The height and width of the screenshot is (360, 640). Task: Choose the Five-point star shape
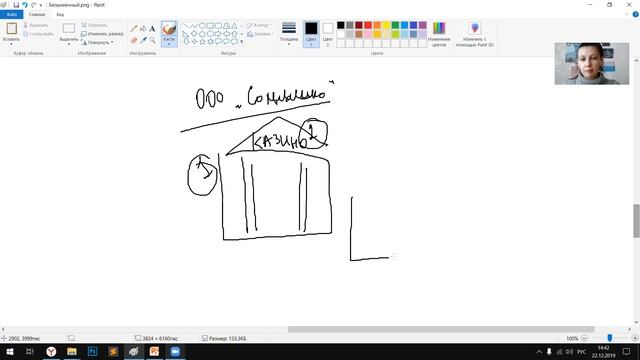click(202, 41)
